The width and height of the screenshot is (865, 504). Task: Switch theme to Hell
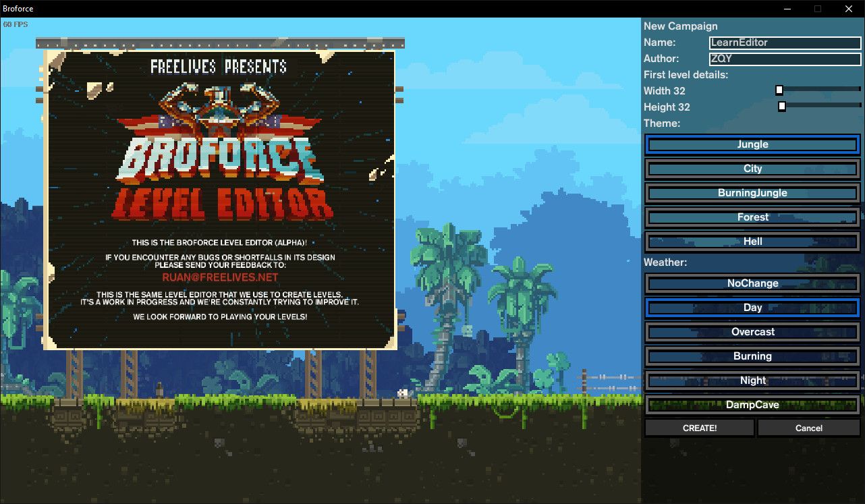pyautogui.click(x=752, y=242)
